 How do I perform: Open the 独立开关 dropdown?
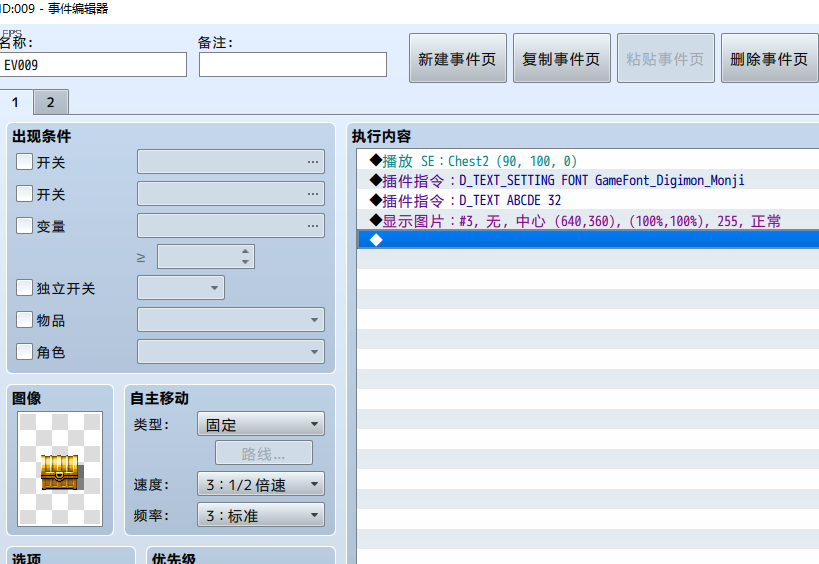click(x=181, y=287)
